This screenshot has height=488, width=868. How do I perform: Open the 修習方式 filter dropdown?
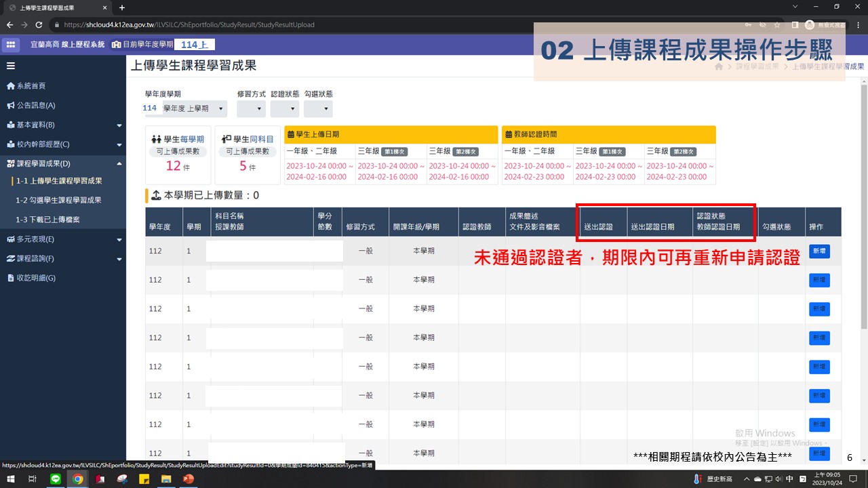click(251, 108)
